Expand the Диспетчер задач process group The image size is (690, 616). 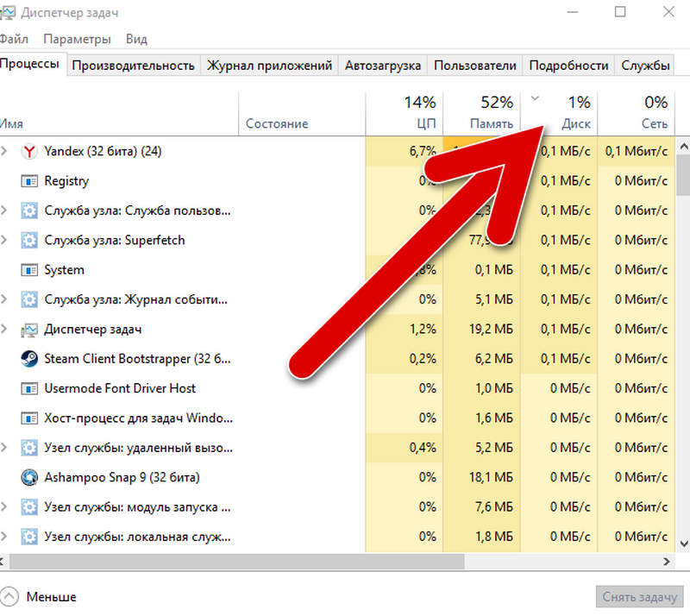coord(4,329)
